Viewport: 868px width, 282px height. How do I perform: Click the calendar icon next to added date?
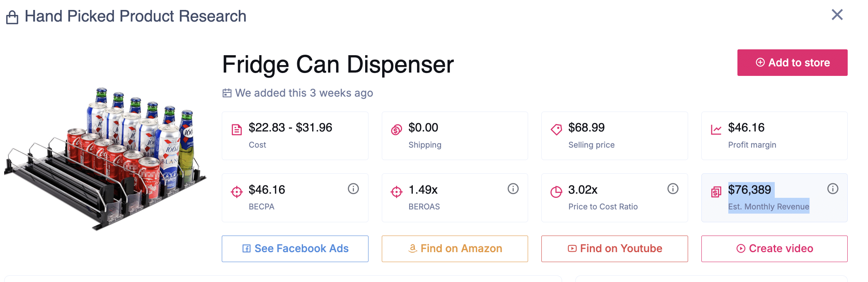pos(227,93)
